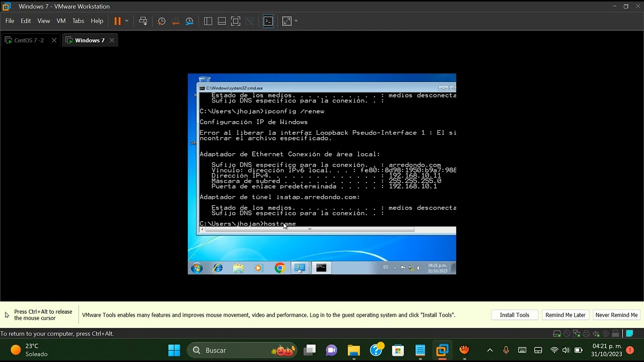Click the ES language indicator in guest tray
644x362 pixels.
(386, 267)
